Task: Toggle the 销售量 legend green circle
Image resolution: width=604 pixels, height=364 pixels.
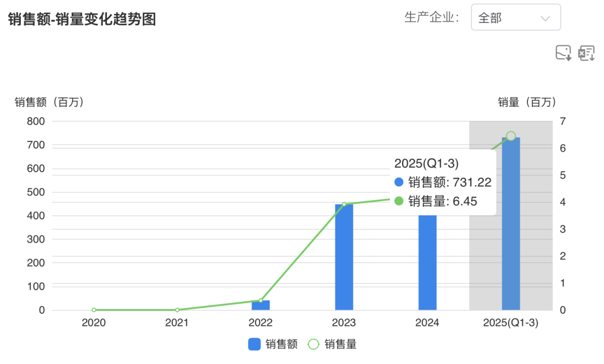Action: (313, 344)
